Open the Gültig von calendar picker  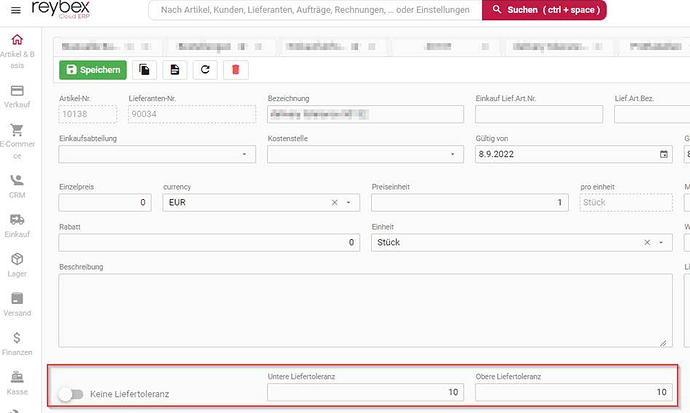664,155
